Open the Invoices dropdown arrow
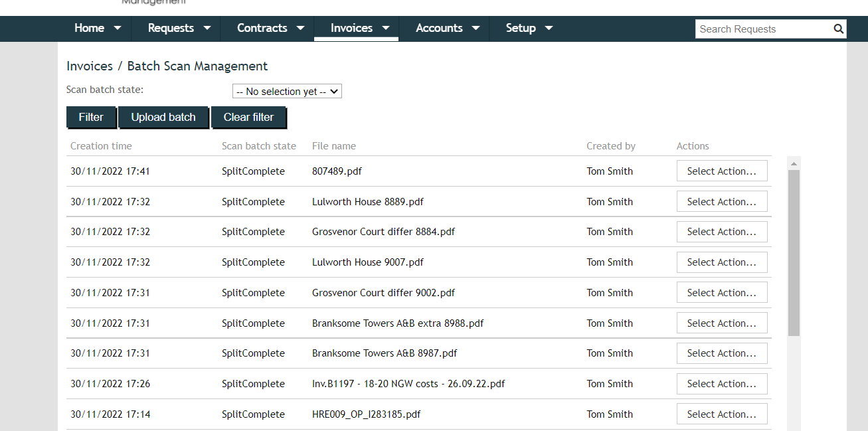 pos(386,29)
